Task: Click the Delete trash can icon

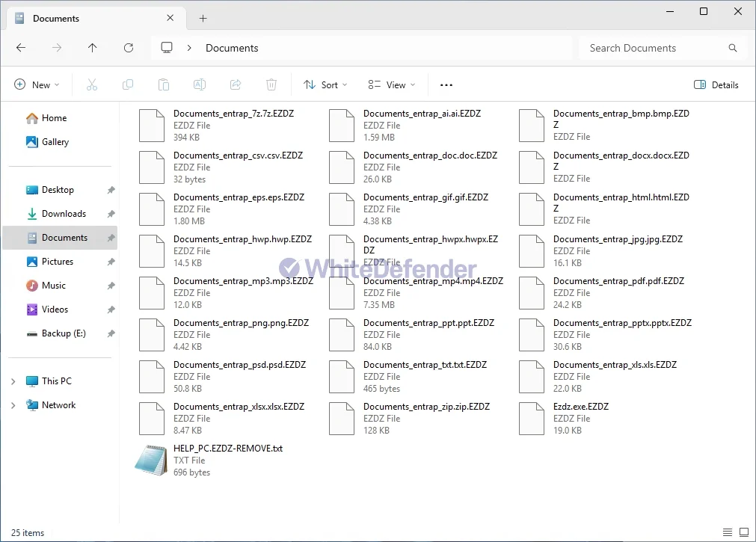Action: 271,85
